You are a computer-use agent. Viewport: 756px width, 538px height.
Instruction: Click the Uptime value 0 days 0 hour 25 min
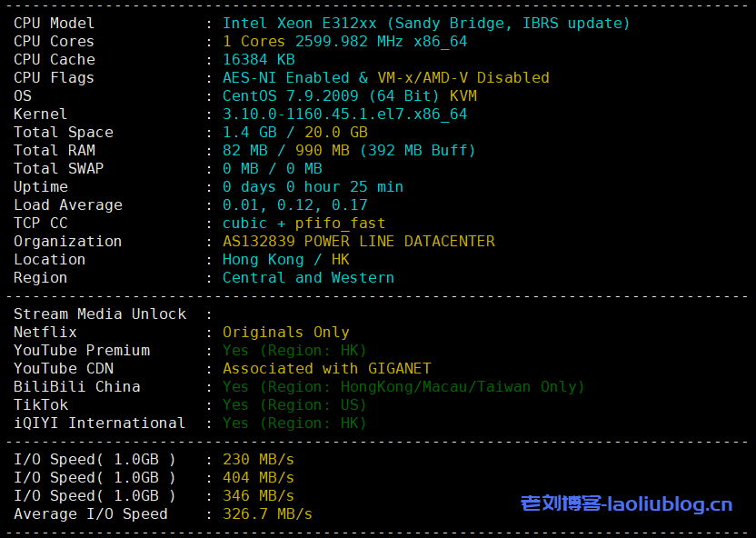[x=313, y=187]
